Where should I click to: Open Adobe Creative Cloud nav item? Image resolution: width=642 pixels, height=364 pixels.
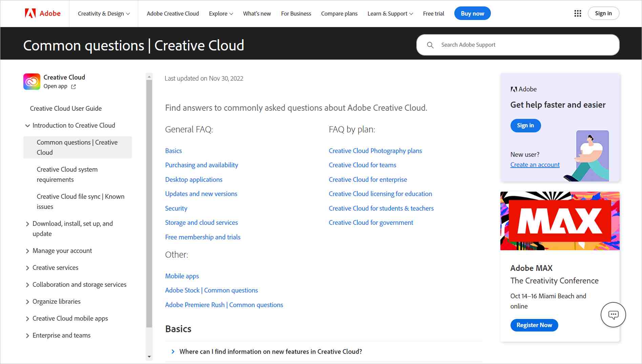[173, 14]
